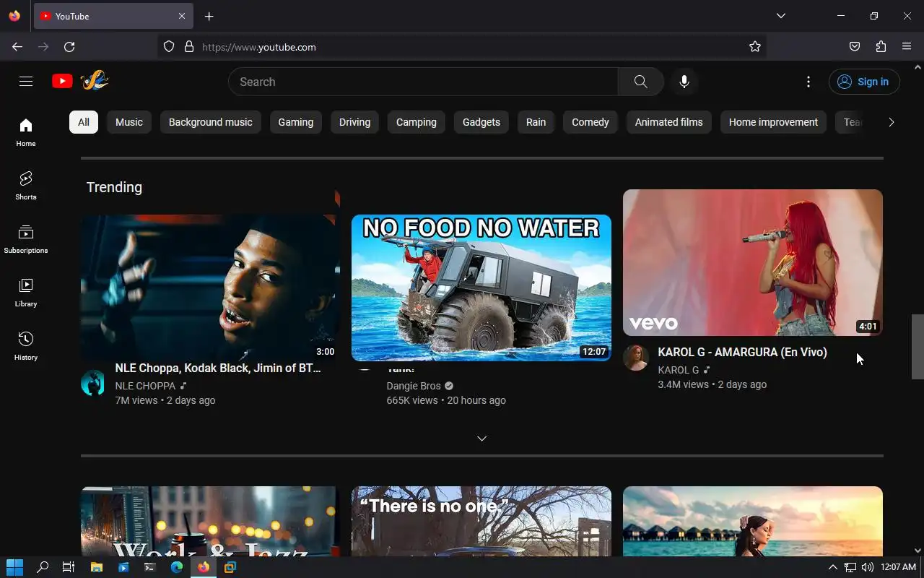Image resolution: width=924 pixels, height=578 pixels.
Task: Open the three-dot settings menu
Action: [x=808, y=82]
